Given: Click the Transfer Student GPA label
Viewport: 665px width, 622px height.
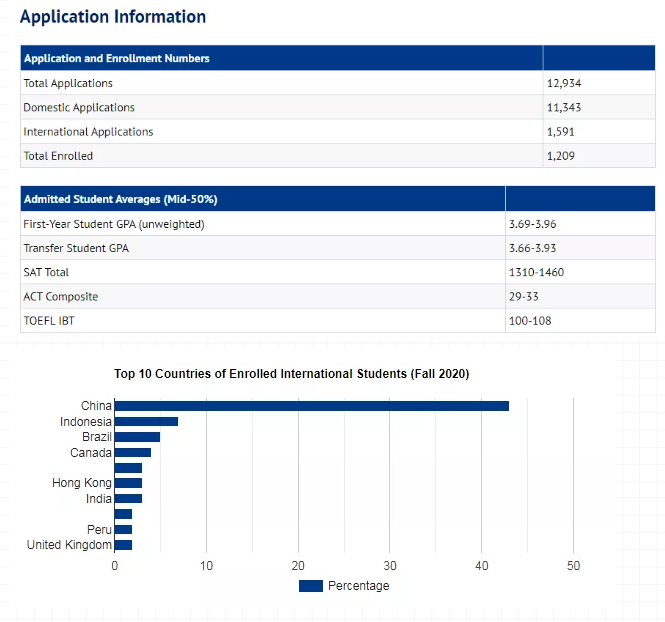Looking at the screenshot, I should tap(76, 248).
